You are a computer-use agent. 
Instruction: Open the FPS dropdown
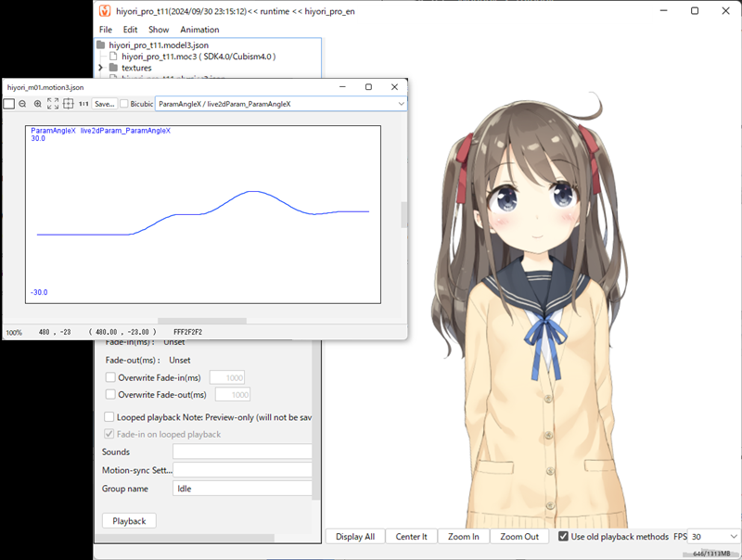pyautogui.click(x=733, y=537)
